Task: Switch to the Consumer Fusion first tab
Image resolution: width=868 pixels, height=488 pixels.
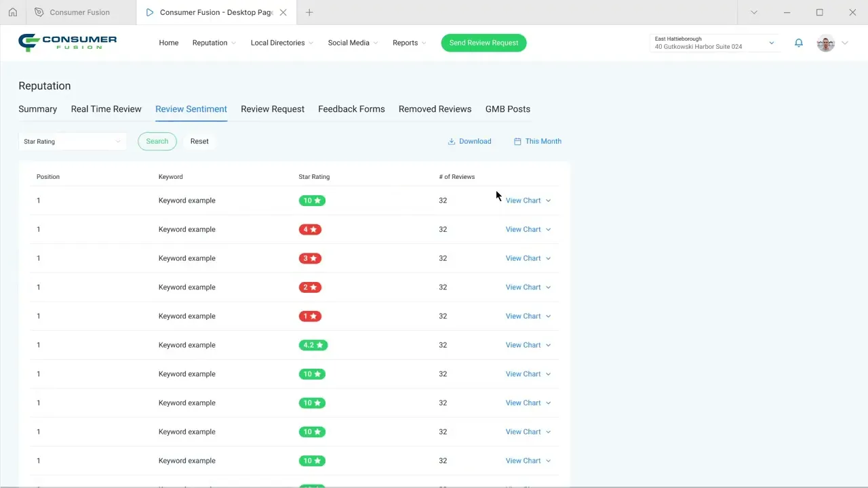Action: [x=80, y=12]
